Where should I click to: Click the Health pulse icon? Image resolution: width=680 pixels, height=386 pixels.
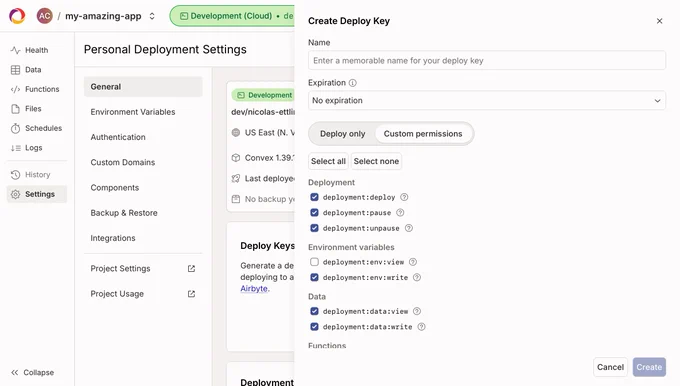[15, 50]
